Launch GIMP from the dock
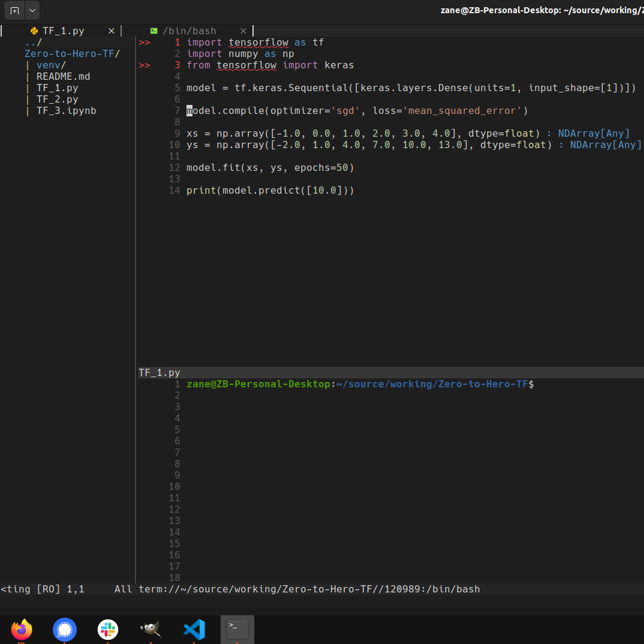The width and height of the screenshot is (644, 644). (151, 630)
